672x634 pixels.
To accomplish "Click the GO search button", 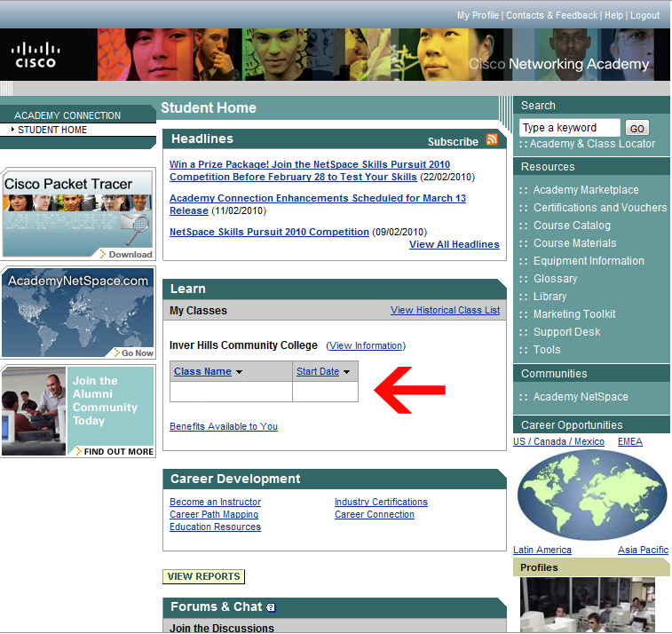I will click(636, 128).
